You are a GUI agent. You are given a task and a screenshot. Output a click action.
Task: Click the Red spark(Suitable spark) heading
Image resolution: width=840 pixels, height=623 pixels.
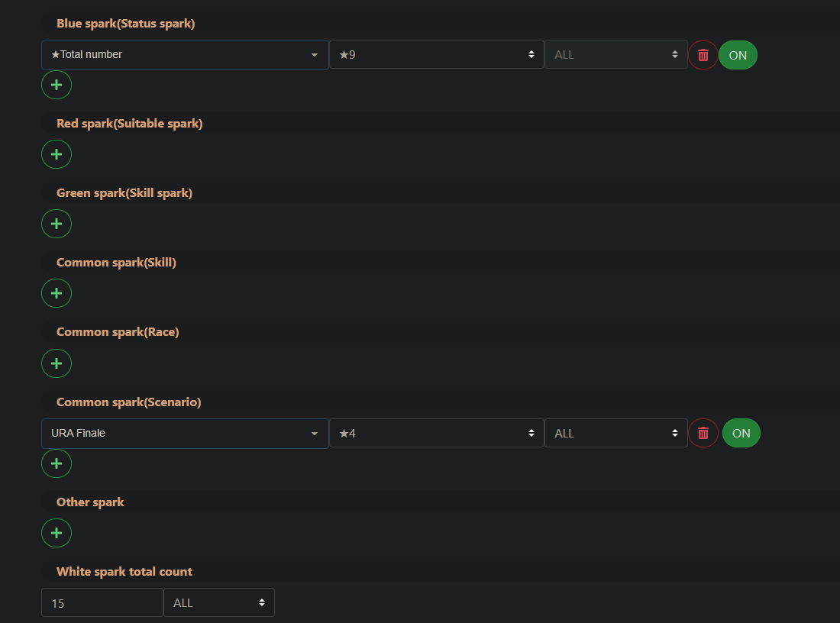(130, 124)
